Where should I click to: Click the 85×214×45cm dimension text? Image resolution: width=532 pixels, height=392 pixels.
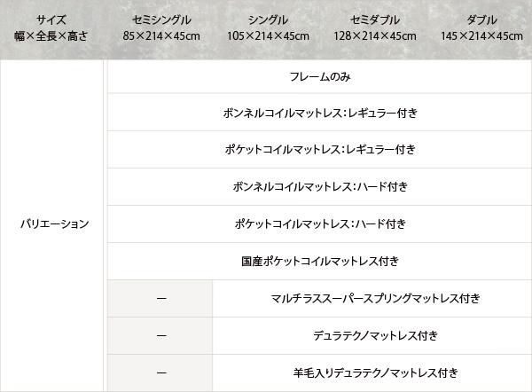click(161, 36)
